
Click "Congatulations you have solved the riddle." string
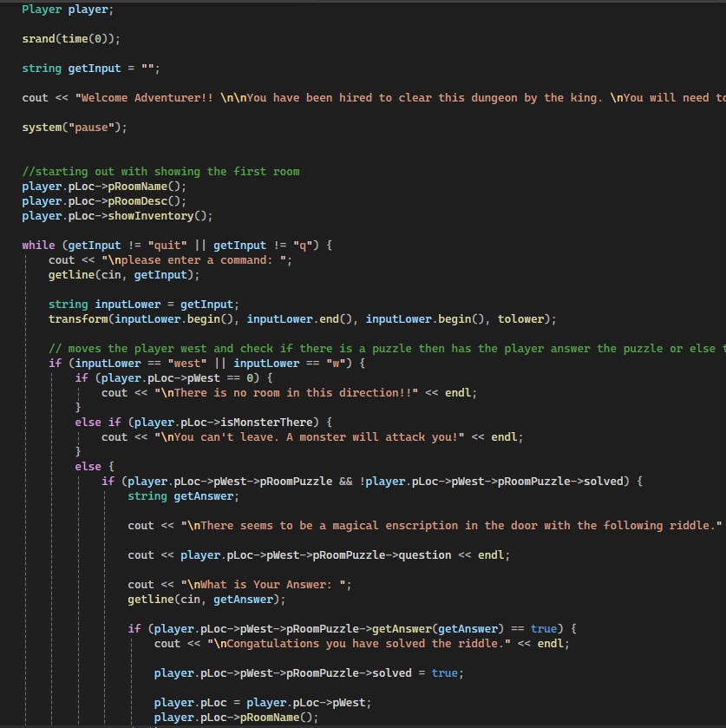[359, 644]
